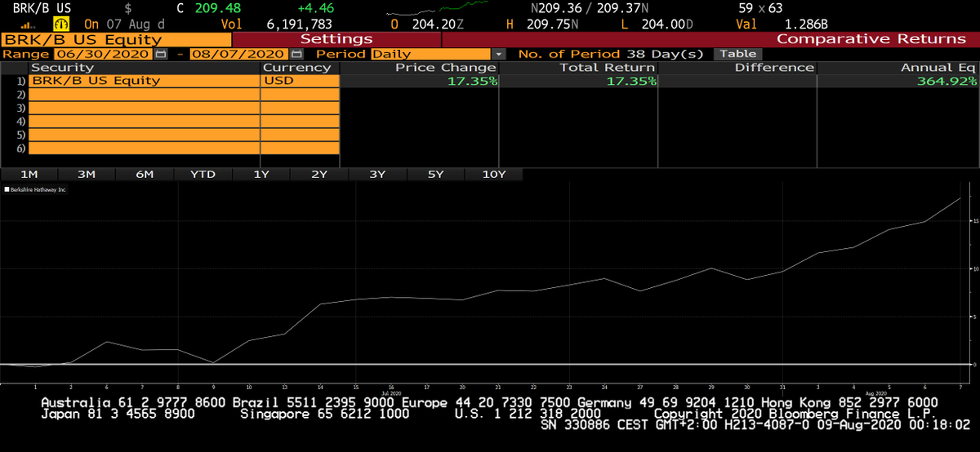Image resolution: width=980 pixels, height=452 pixels.
Task: Switch chart range to YTD
Action: [203, 174]
